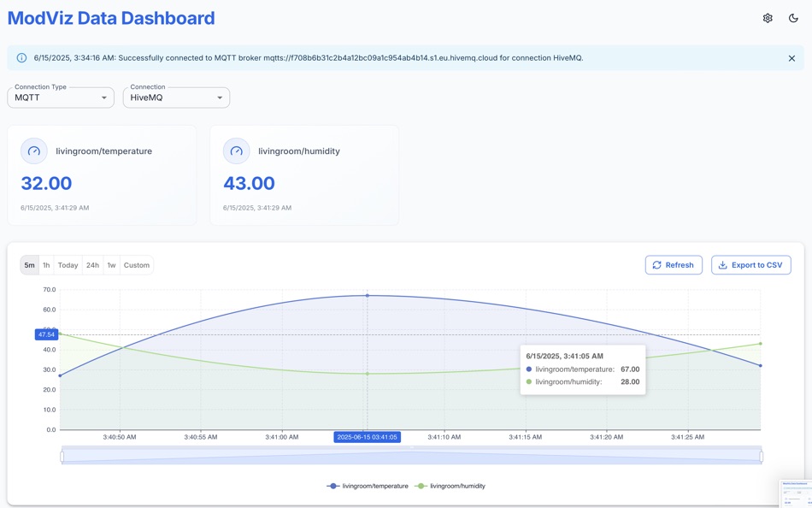Open settings via the gear icon

(768, 18)
